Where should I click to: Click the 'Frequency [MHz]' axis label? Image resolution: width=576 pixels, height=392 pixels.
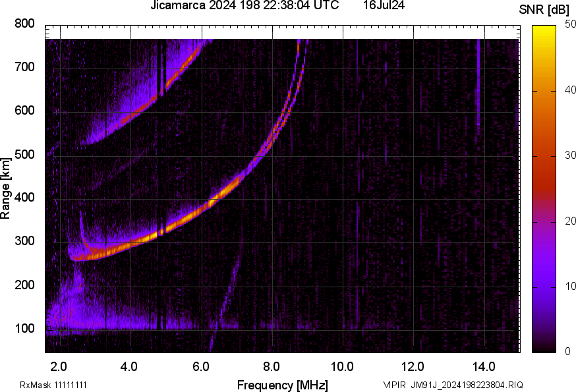click(283, 385)
